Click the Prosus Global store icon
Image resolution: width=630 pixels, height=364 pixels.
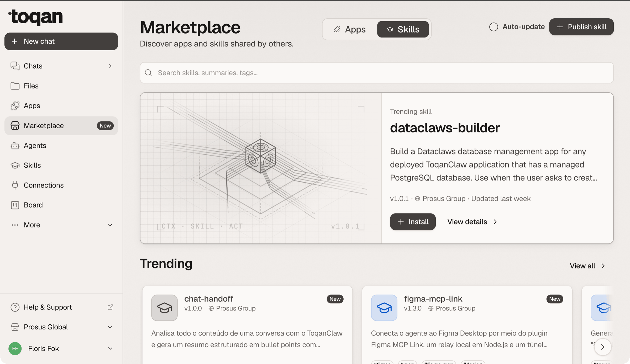[15, 327]
